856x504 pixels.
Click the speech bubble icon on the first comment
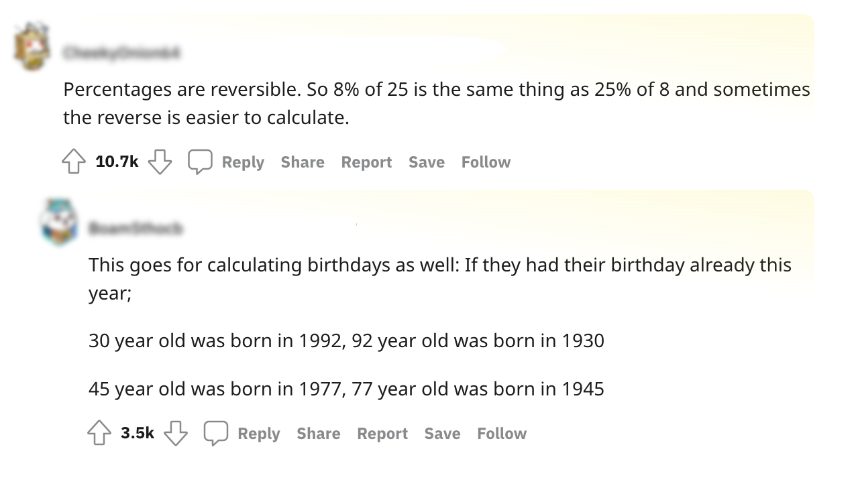pos(200,162)
